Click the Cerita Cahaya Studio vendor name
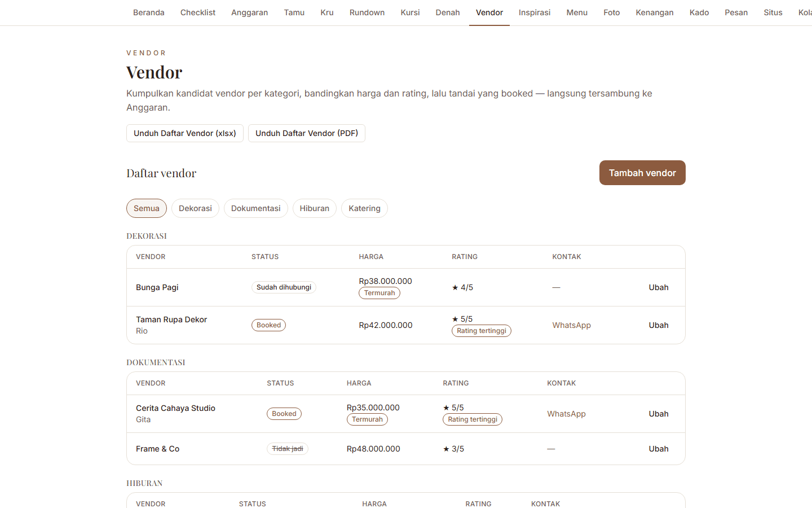This screenshot has height=508, width=812. [175, 408]
